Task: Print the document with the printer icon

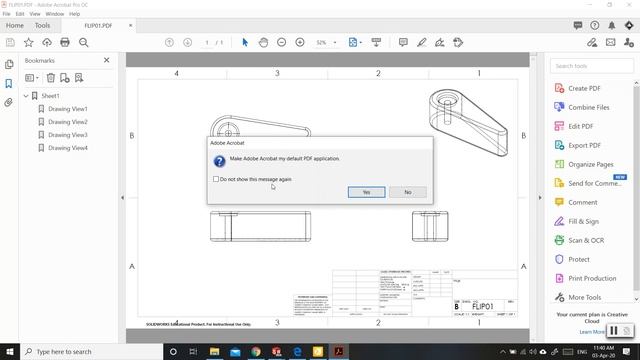Action: [x=65, y=42]
